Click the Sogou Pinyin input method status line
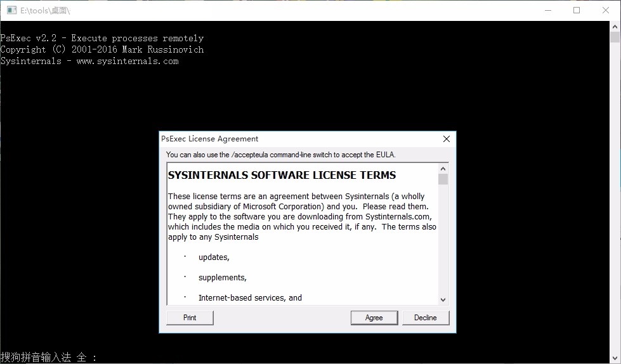Image resolution: width=621 pixels, height=364 pixels. point(48,357)
